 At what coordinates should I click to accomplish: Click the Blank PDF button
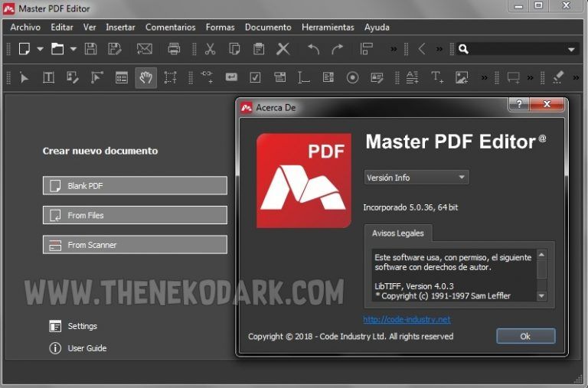coord(135,185)
